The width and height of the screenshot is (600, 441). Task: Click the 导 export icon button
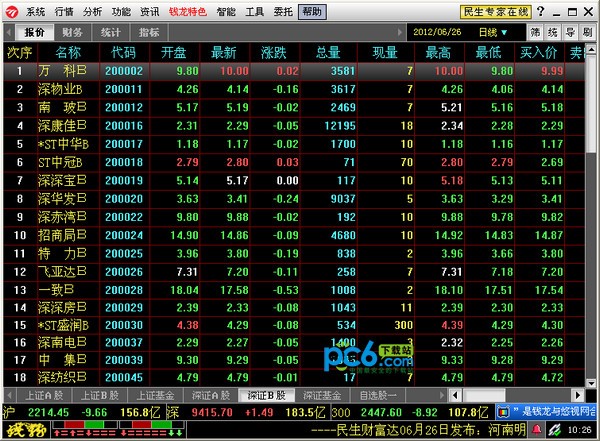(570, 33)
